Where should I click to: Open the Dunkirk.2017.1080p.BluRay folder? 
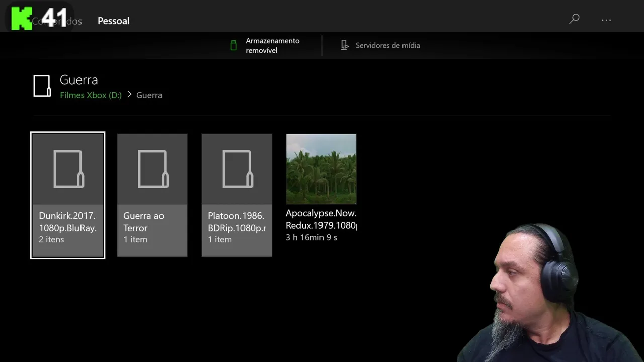[68, 196]
